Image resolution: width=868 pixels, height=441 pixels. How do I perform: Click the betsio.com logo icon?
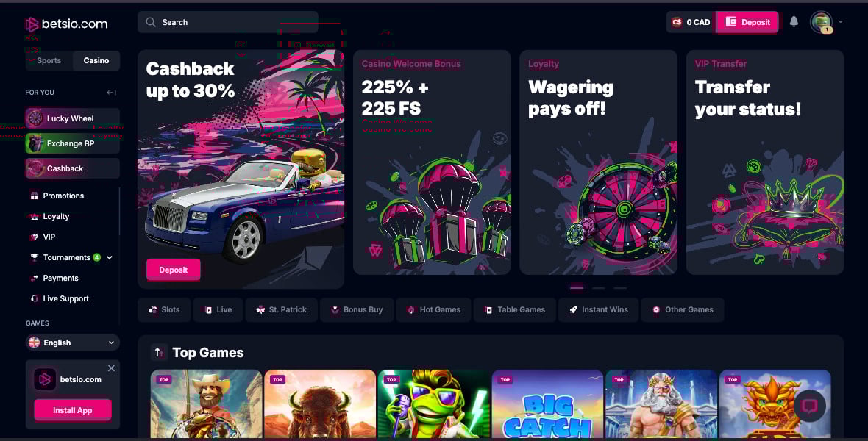tap(32, 24)
